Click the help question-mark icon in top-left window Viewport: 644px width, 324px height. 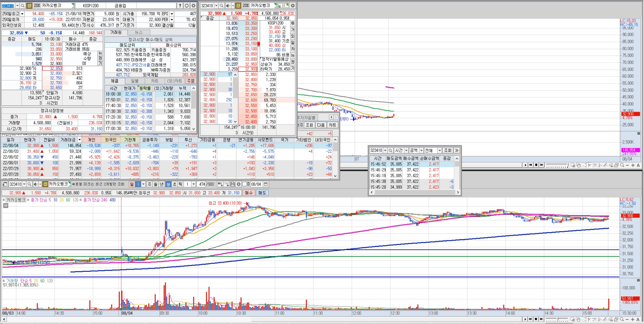(180, 6)
